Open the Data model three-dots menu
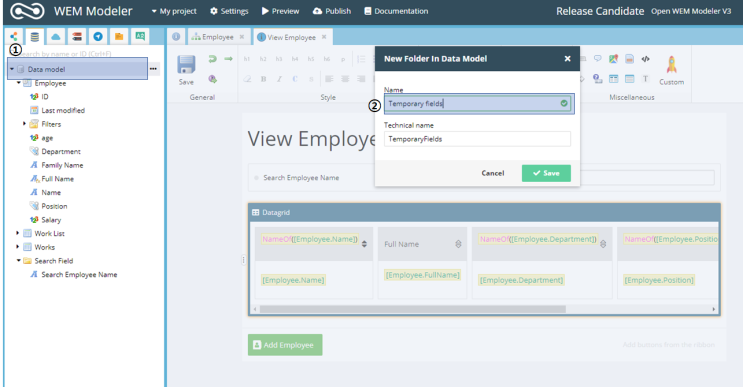The width and height of the screenshot is (743, 387). 153,69
